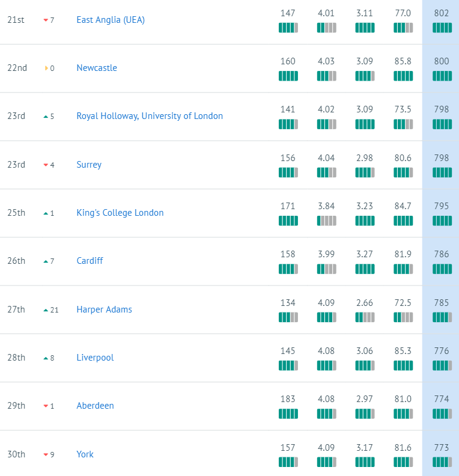Click the green up arrow for Royal Holloway

coord(46,116)
